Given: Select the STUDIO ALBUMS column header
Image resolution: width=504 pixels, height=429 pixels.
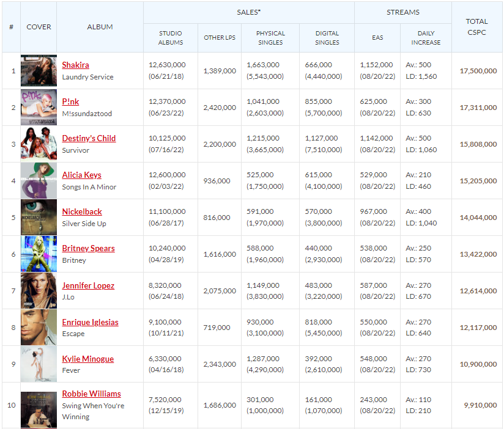Looking at the screenshot, I should pyautogui.click(x=169, y=37).
